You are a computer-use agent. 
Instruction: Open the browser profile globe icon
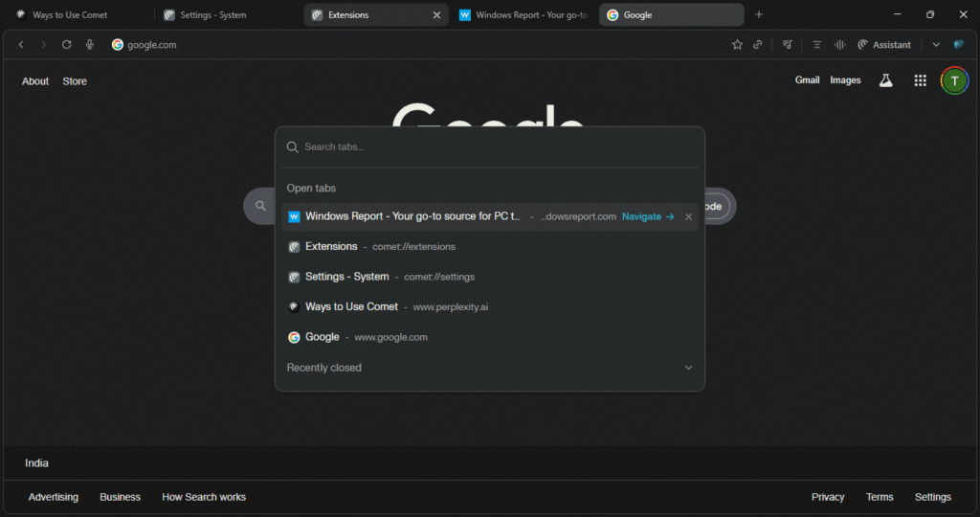point(959,44)
